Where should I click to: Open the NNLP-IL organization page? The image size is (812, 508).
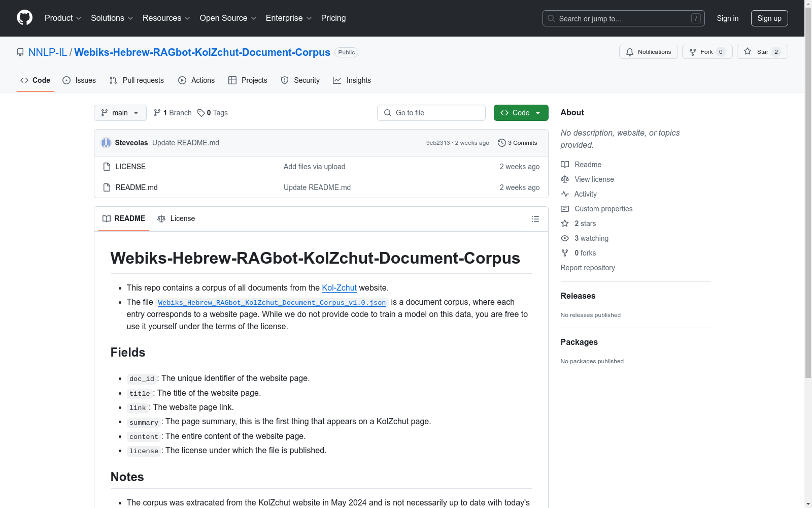pyautogui.click(x=48, y=52)
